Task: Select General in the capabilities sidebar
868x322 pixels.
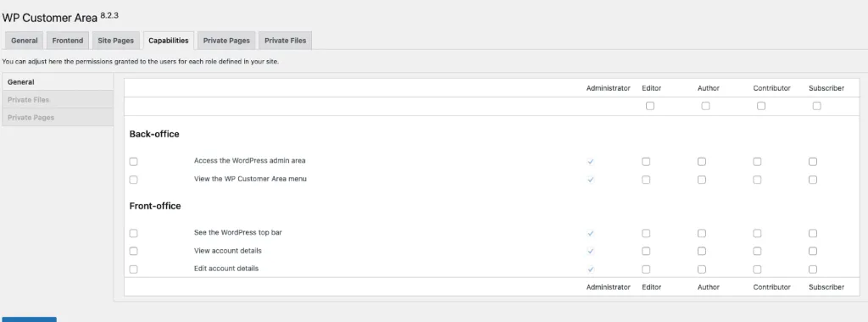Action: click(x=58, y=82)
